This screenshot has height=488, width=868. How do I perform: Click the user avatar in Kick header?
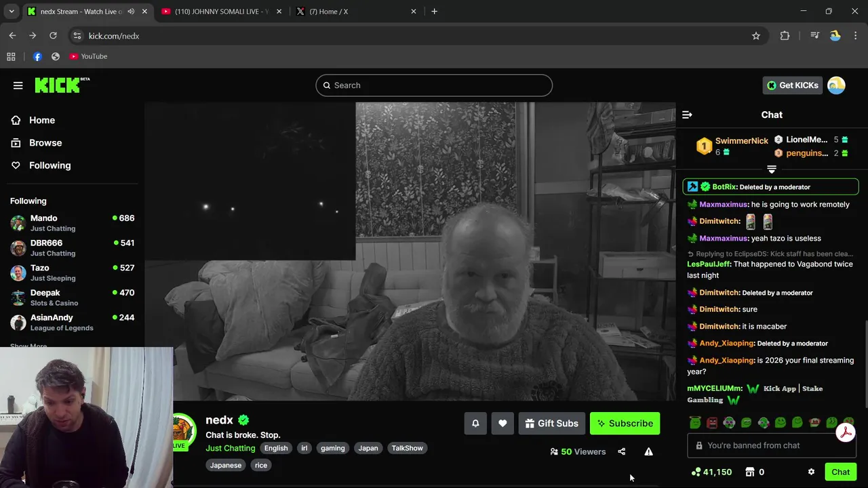tap(836, 85)
